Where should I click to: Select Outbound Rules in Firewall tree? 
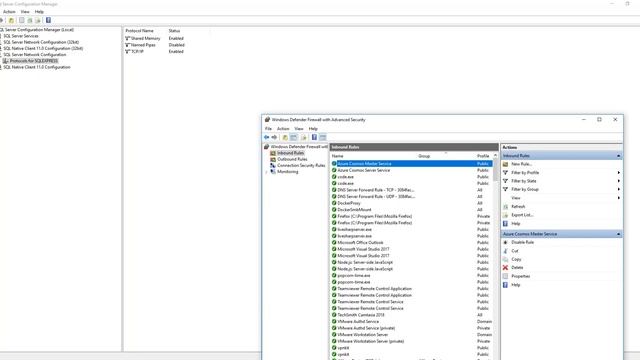coord(292,159)
